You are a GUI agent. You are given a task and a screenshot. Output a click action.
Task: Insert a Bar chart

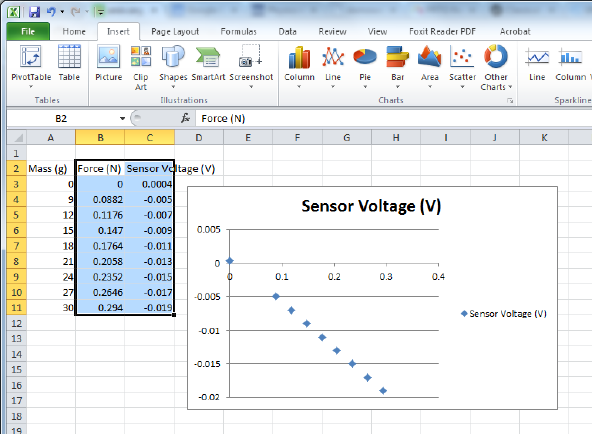398,67
